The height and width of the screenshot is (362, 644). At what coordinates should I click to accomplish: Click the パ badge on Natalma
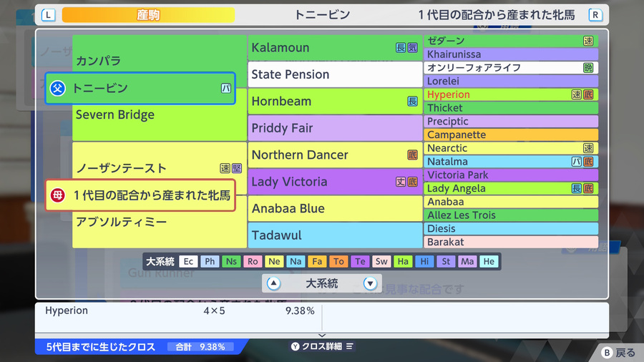pyautogui.click(x=576, y=162)
